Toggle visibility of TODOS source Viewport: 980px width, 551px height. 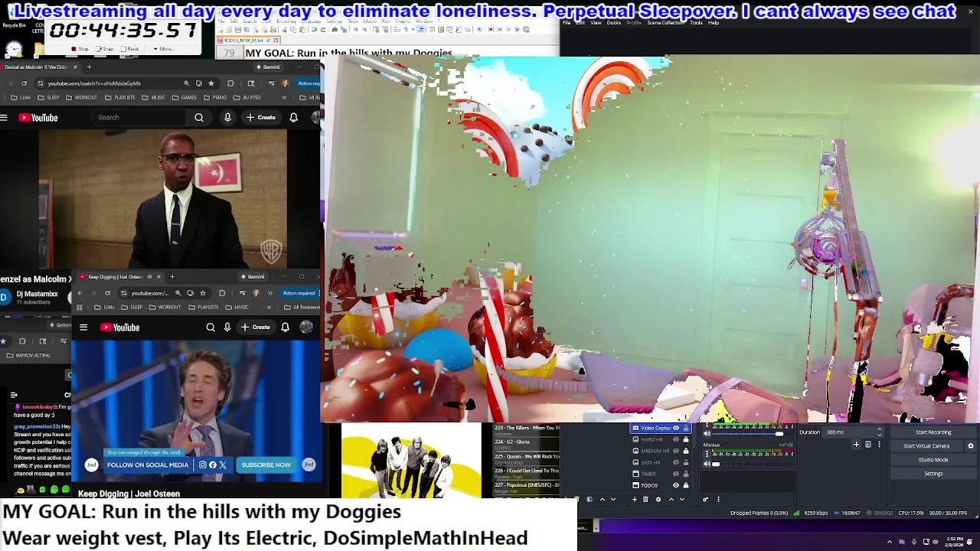click(x=676, y=485)
